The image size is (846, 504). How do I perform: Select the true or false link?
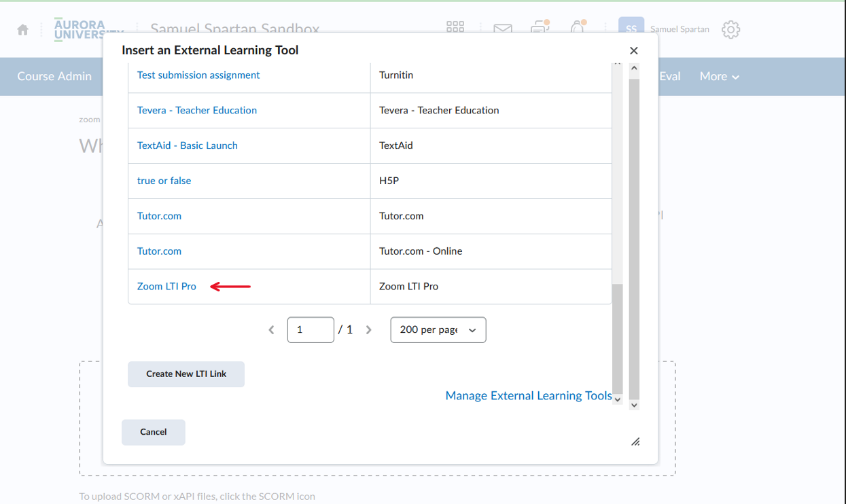coord(164,181)
